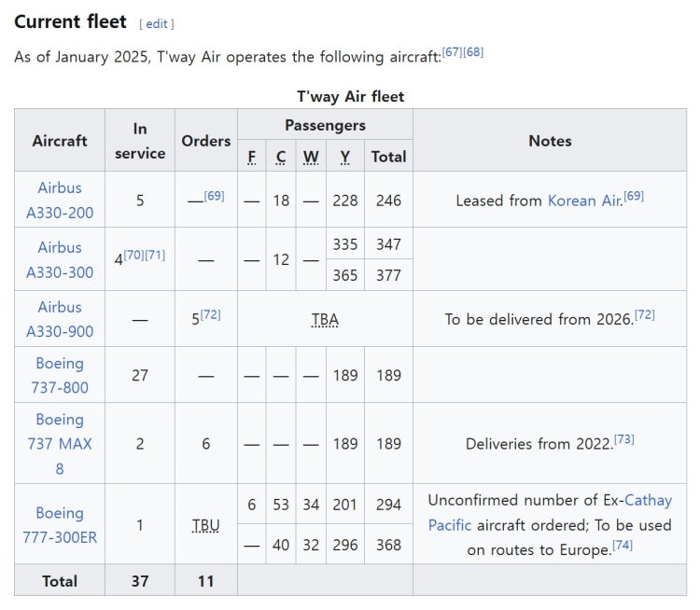Click the 40 business seats value
Viewport: 700px width, 610px height.
tap(281, 545)
